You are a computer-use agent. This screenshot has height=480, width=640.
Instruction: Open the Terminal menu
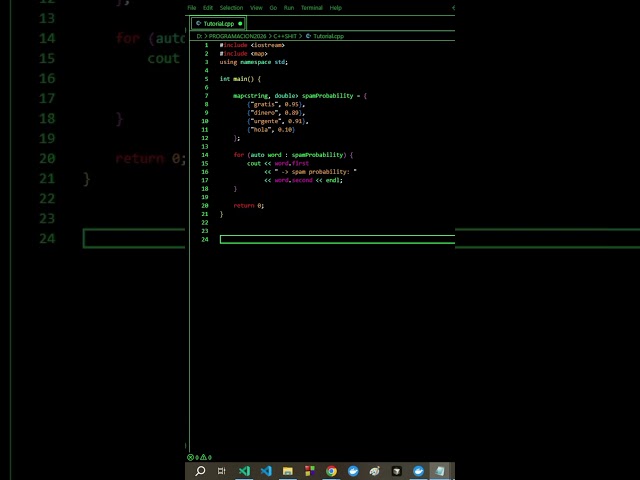pyautogui.click(x=311, y=8)
